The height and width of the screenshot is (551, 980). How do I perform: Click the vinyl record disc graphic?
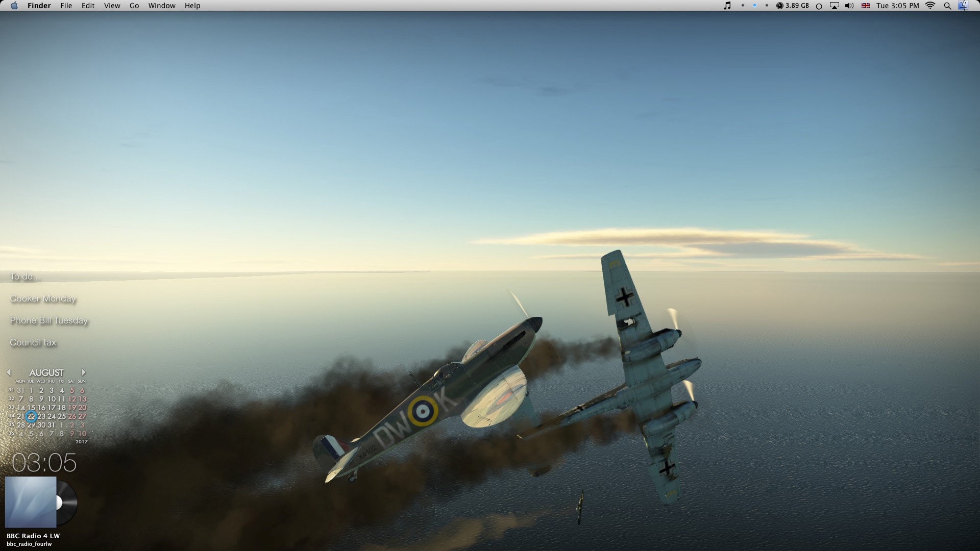click(67, 503)
